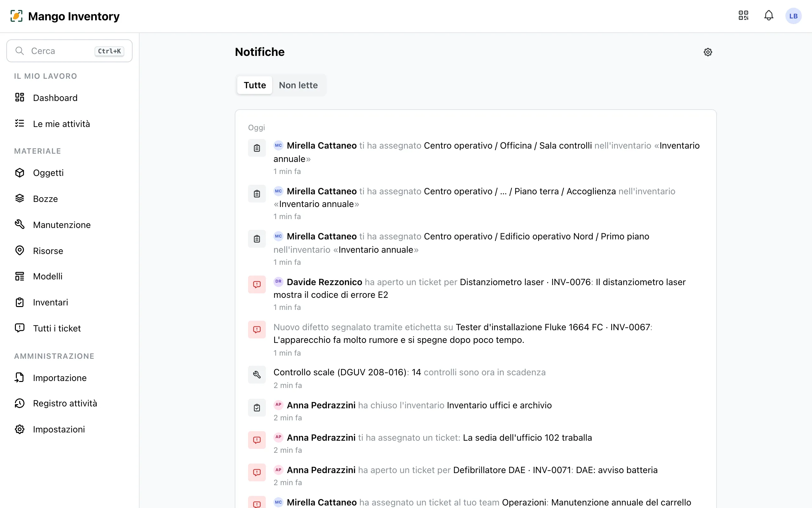Click the Risorse location pin icon

tap(20, 251)
